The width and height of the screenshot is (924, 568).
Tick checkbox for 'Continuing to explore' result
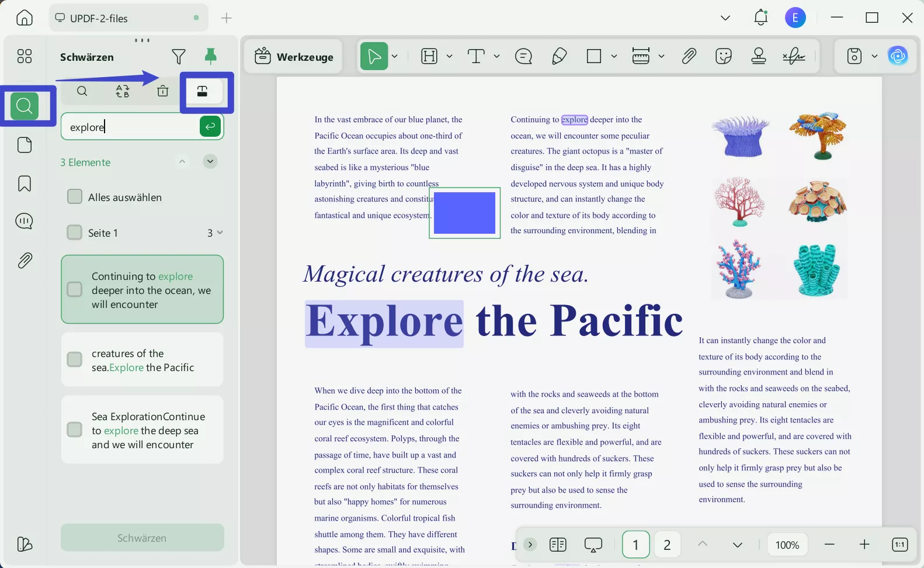tap(75, 290)
